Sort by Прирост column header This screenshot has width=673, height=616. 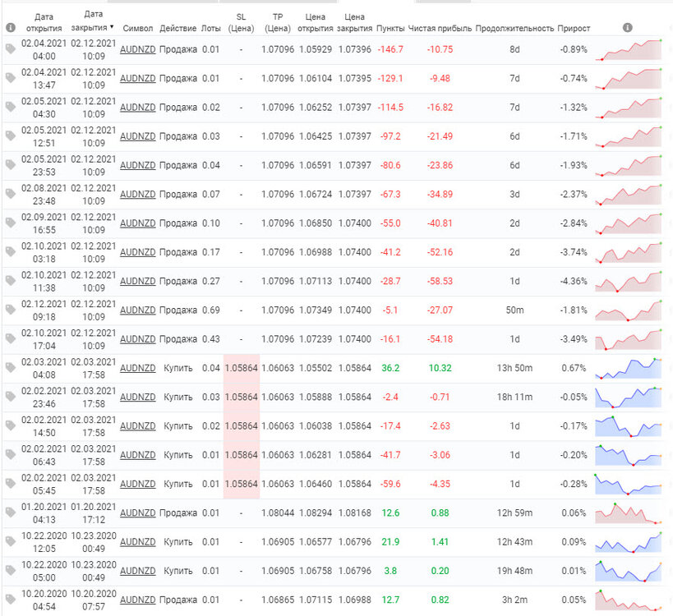[x=574, y=28]
